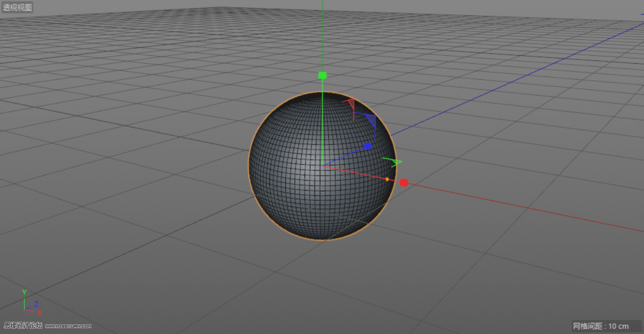
Task: Click the green Y-axis move handle
Action: [x=322, y=75]
